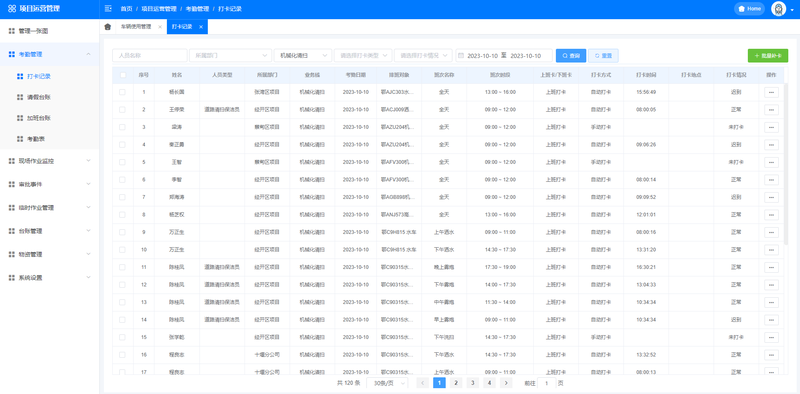Click the green 批量补卡 button

[x=768, y=55]
